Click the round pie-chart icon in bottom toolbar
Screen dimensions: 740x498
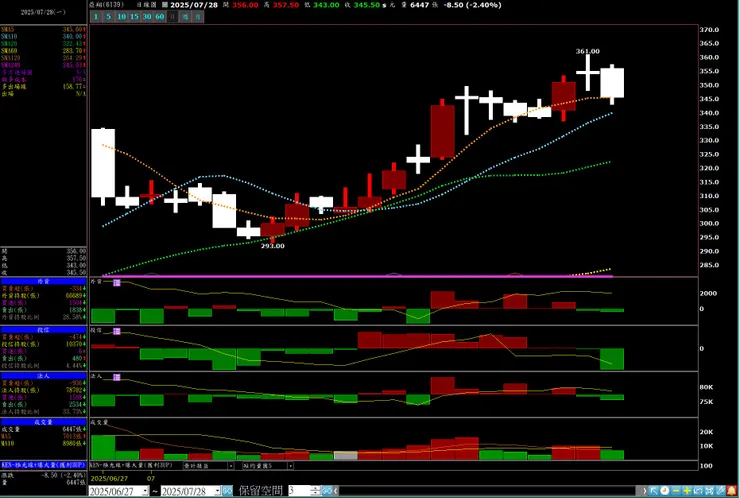[665, 491]
